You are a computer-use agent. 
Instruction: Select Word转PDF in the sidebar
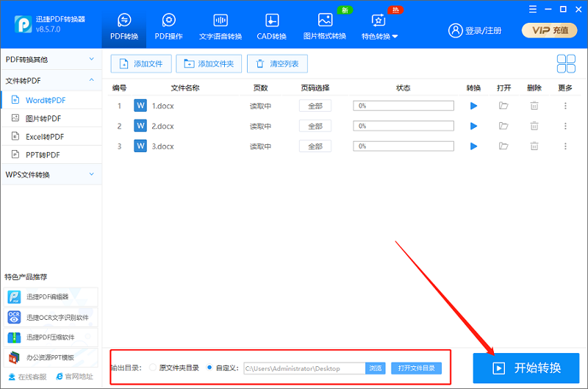(x=51, y=100)
